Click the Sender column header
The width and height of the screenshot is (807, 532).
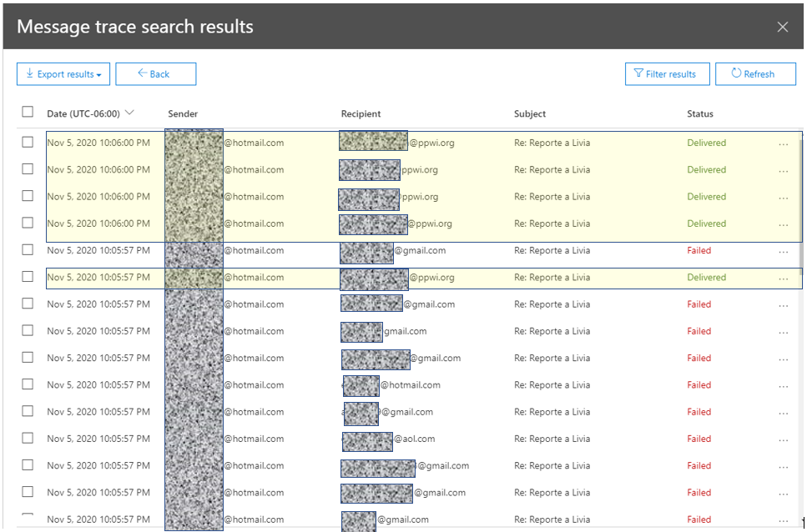coord(183,114)
